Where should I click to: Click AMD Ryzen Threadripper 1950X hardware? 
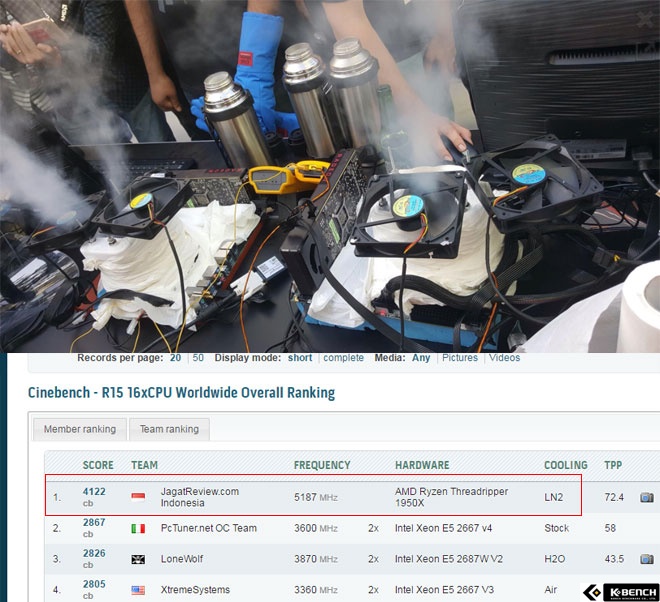(x=451, y=497)
